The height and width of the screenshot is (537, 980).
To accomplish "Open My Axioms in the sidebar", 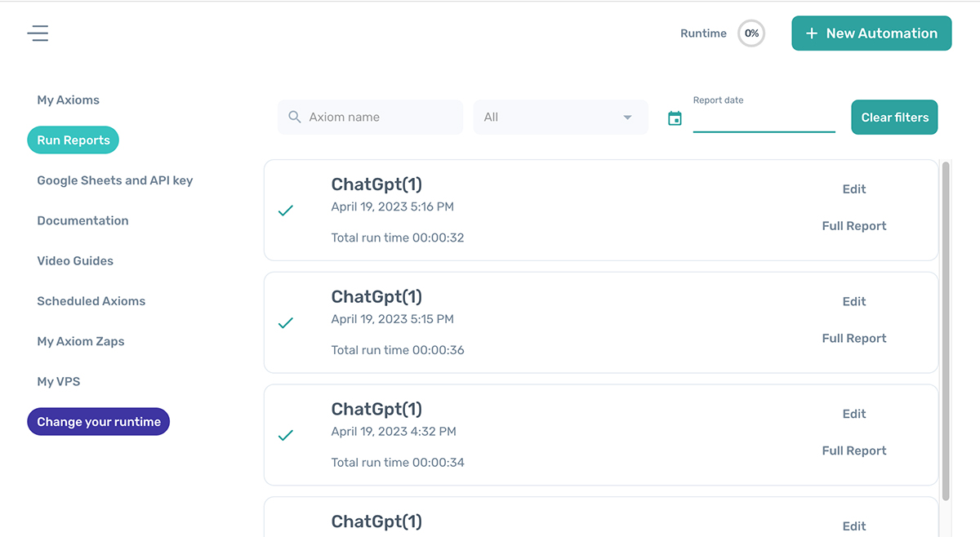I will pos(69,100).
